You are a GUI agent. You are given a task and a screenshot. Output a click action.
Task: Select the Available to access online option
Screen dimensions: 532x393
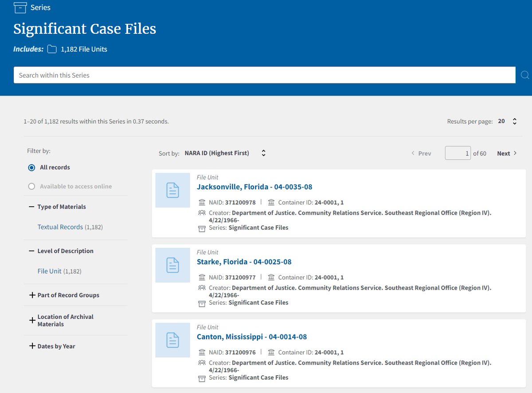(31, 186)
